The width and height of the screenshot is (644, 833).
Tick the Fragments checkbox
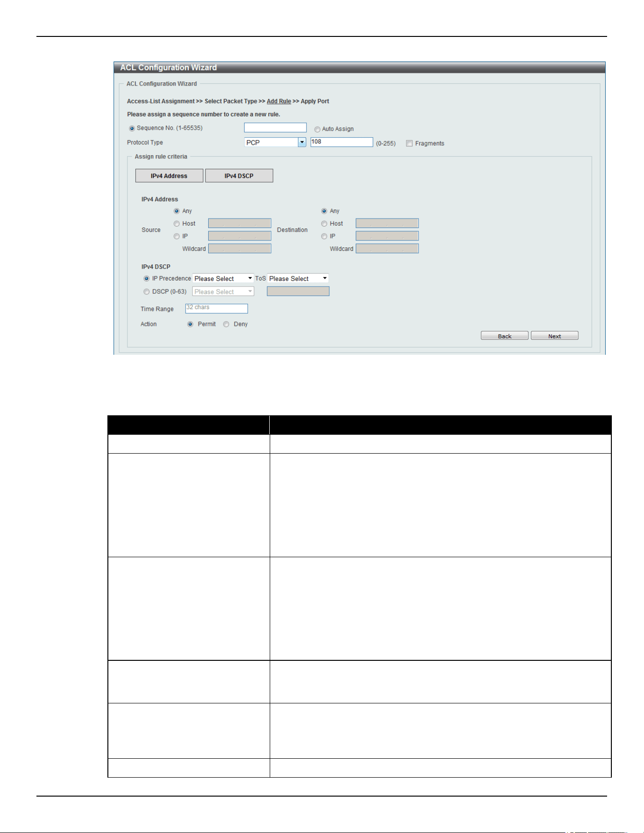pyautogui.click(x=409, y=143)
